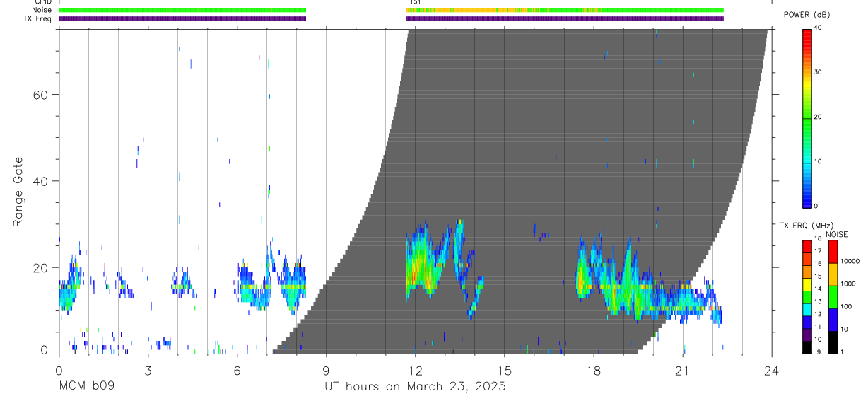Click the '17' label on TX FRQ legend
The image size is (868, 401).
point(818,251)
